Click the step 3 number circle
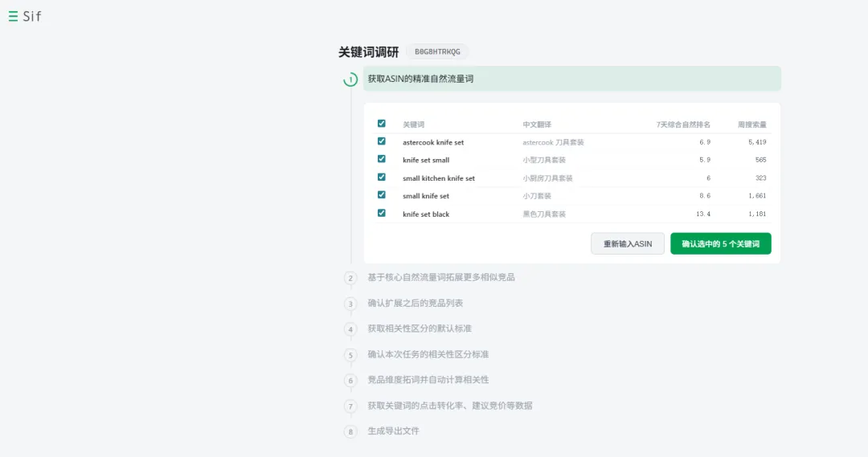 coord(350,304)
